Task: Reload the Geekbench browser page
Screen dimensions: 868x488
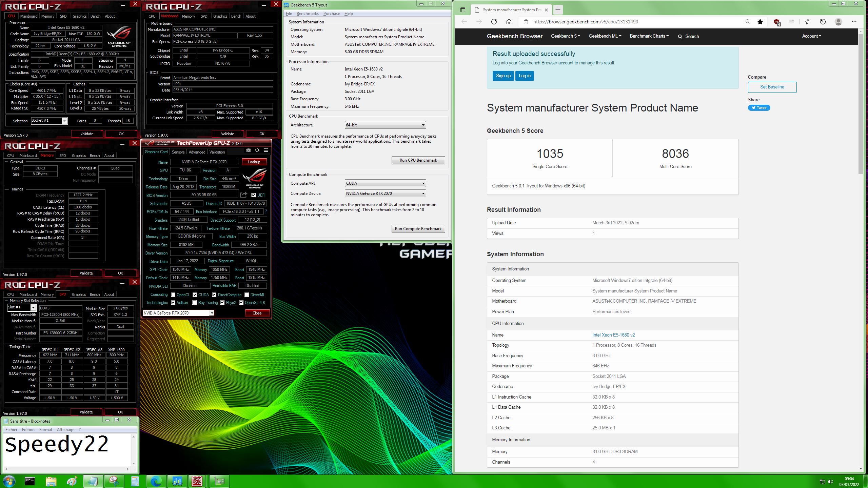Action: [494, 22]
